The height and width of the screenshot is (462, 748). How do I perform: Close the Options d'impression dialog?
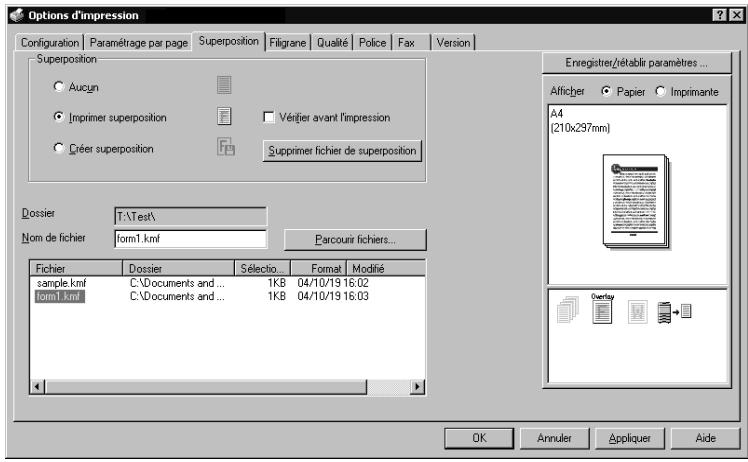coord(736,15)
